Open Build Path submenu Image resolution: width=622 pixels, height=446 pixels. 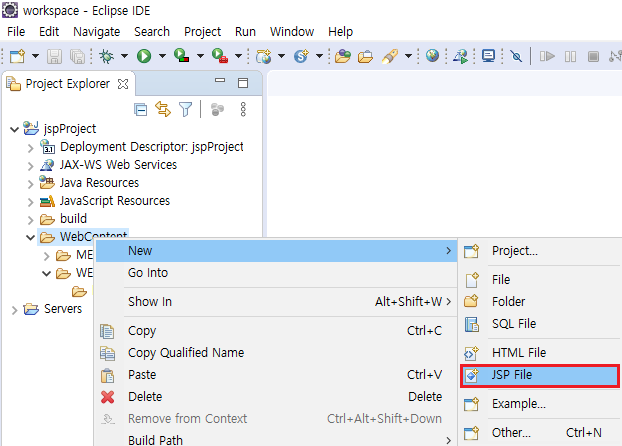(x=276, y=440)
